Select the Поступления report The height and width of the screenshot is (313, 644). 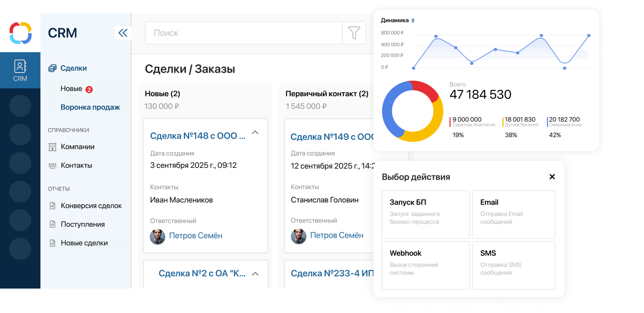[x=83, y=224]
